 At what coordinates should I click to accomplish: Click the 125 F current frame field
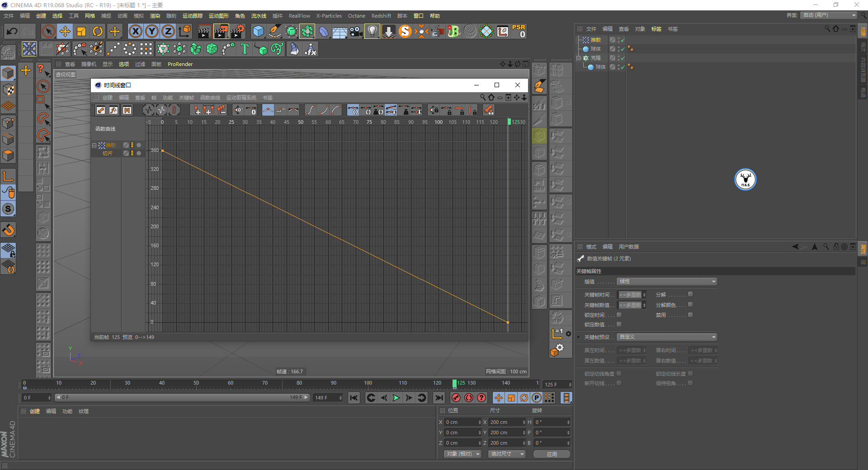point(558,385)
